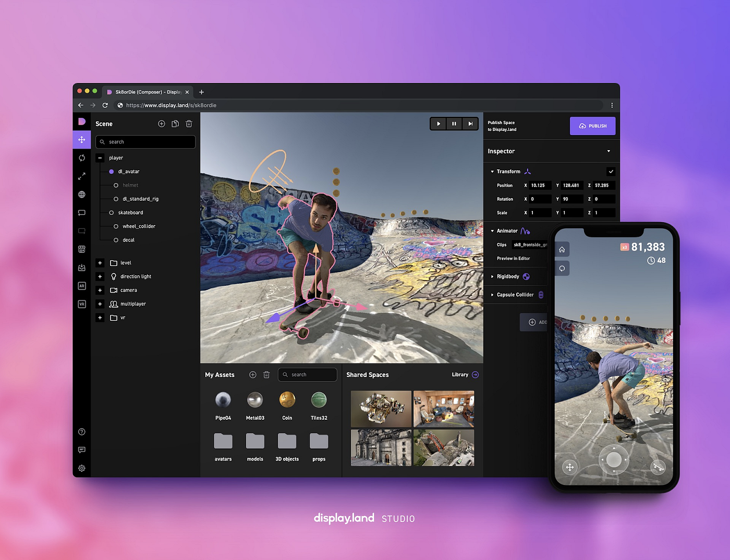Select decal node in scene tree
Screen dimensions: 730x560
click(x=128, y=240)
